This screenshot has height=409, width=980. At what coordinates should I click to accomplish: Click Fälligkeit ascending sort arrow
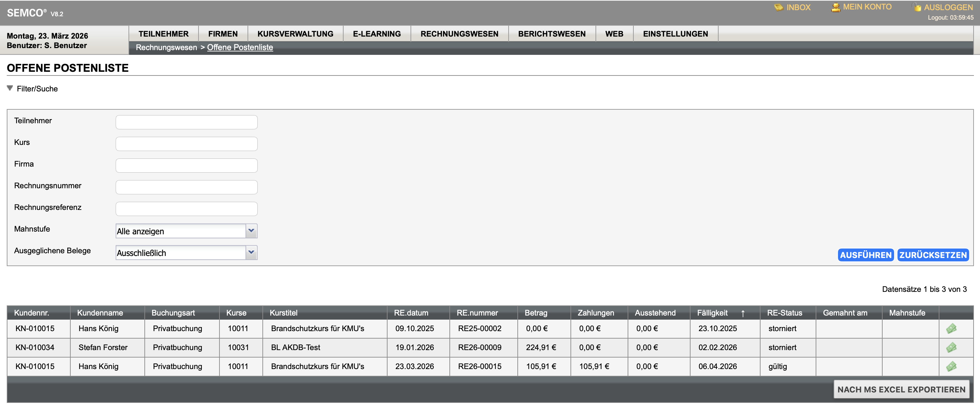743,313
